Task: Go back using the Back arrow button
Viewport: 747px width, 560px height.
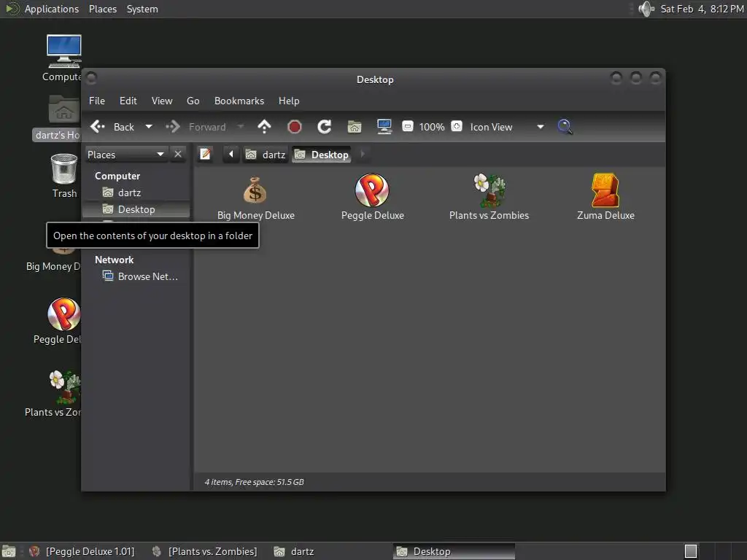Action: [112, 127]
